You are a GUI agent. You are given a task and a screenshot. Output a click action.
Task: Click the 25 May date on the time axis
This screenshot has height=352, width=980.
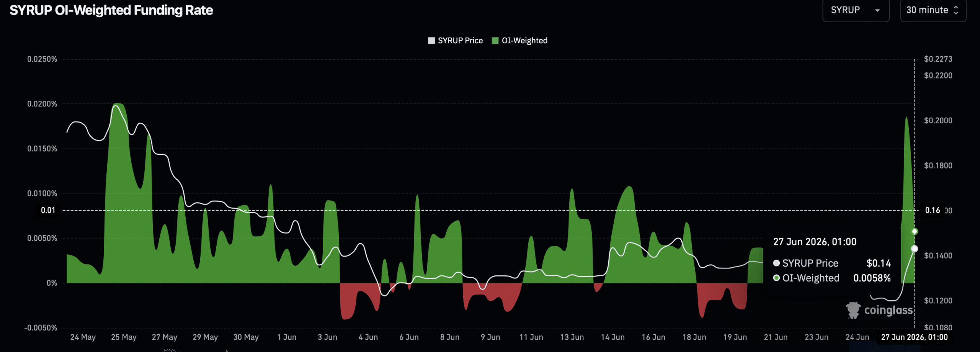coord(124,337)
